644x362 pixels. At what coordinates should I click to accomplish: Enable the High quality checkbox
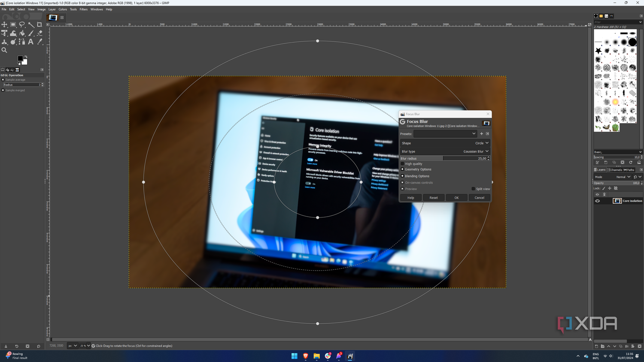402,164
